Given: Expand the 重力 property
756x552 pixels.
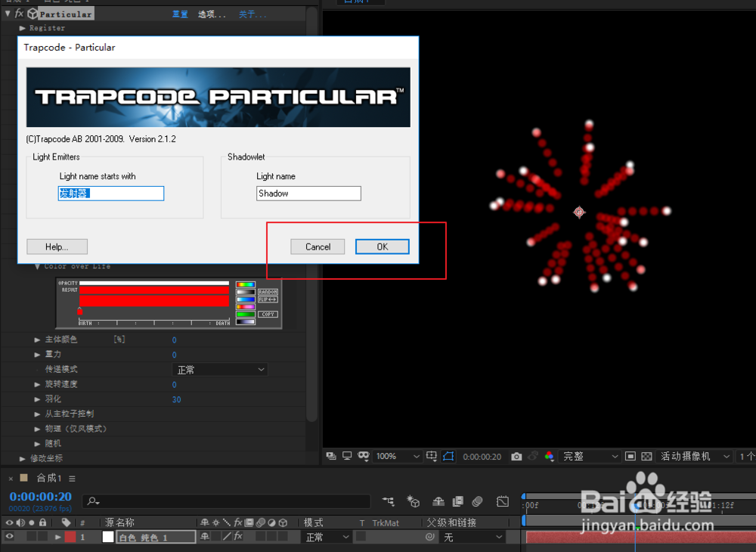Looking at the screenshot, I should pos(37,355).
